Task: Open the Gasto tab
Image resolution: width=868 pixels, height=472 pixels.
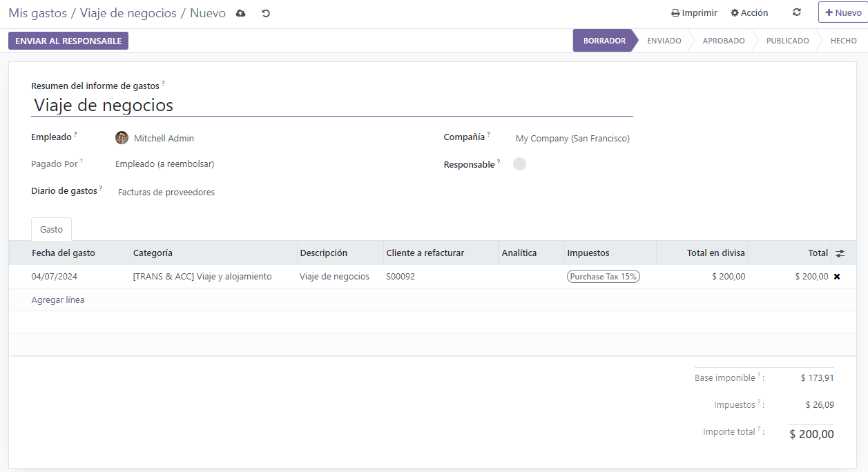Action: click(51, 229)
